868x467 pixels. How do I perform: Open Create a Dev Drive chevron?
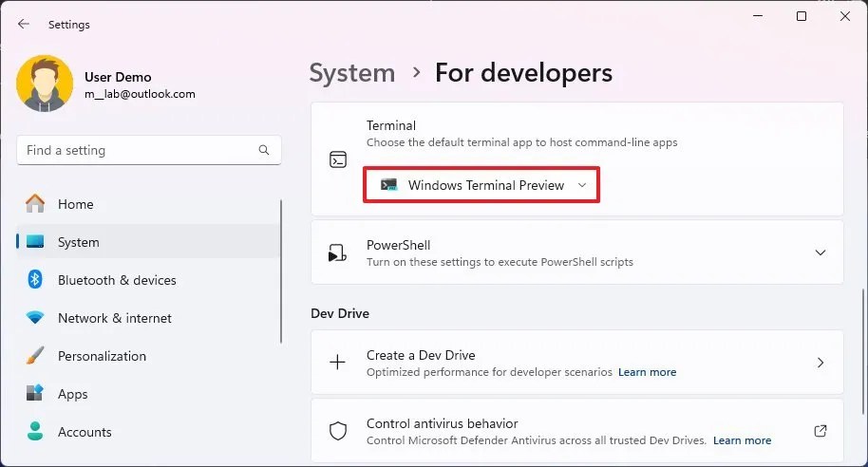(821, 363)
